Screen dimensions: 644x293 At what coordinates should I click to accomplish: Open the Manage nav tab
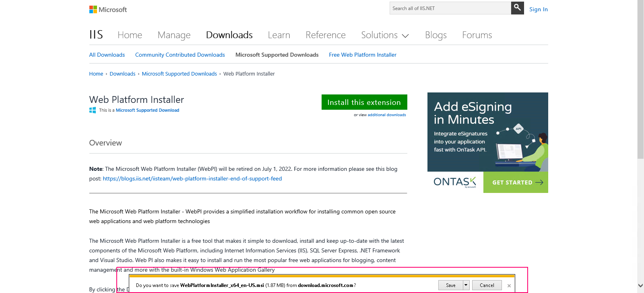pyautogui.click(x=174, y=35)
